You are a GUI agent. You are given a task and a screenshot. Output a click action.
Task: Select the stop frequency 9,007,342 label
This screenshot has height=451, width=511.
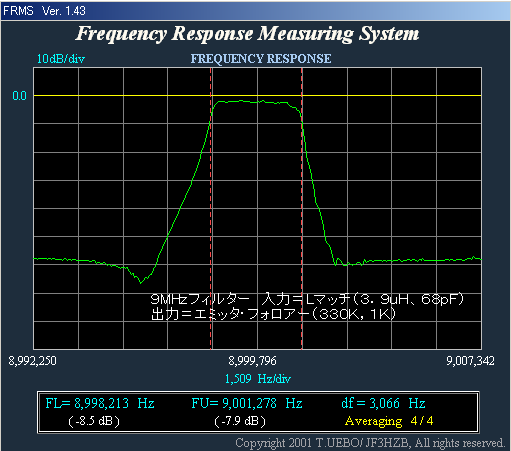pyautogui.click(x=470, y=361)
